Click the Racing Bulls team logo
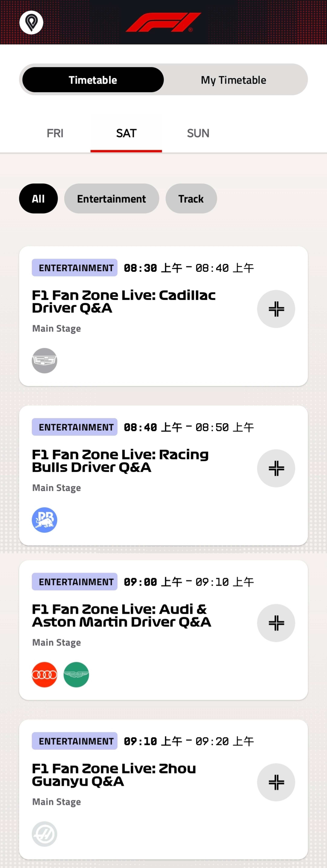Viewport: 327px width, 868px height. [45, 520]
